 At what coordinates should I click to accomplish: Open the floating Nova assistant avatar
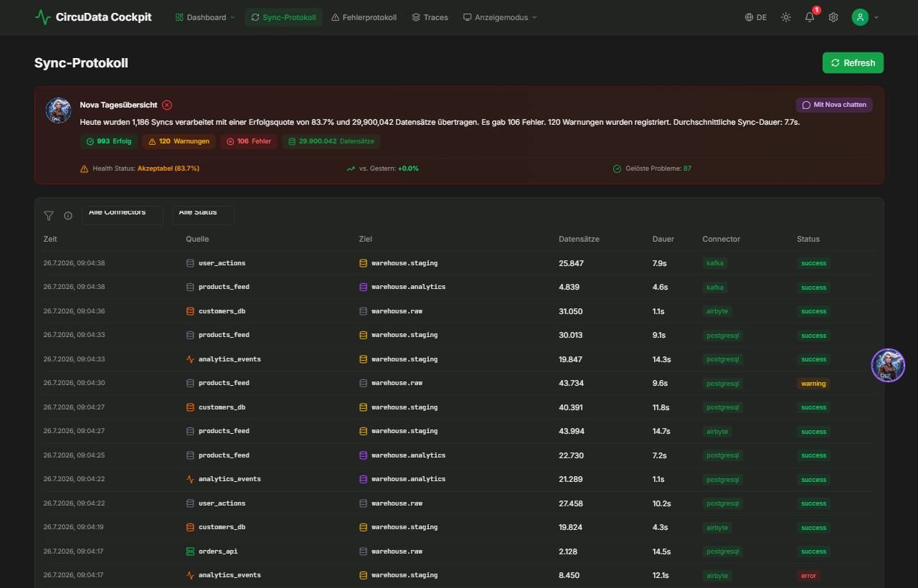tap(888, 365)
